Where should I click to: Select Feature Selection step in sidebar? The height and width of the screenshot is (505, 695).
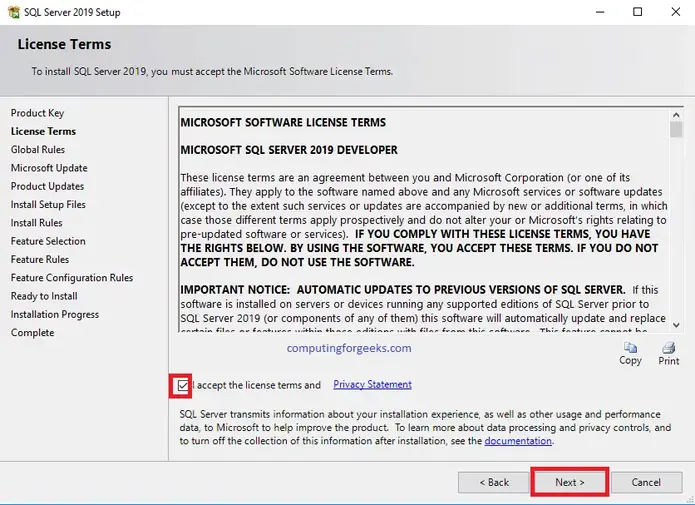(48, 241)
